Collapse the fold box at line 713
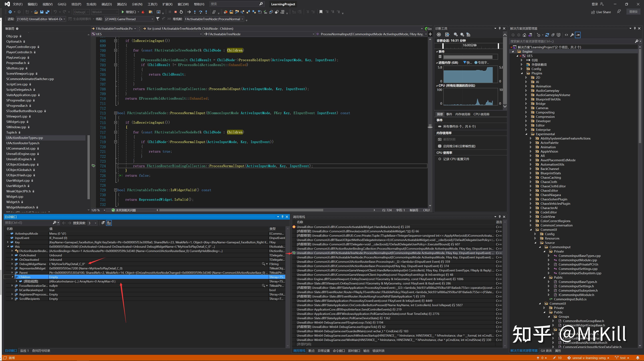 click(x=116, y=113)
